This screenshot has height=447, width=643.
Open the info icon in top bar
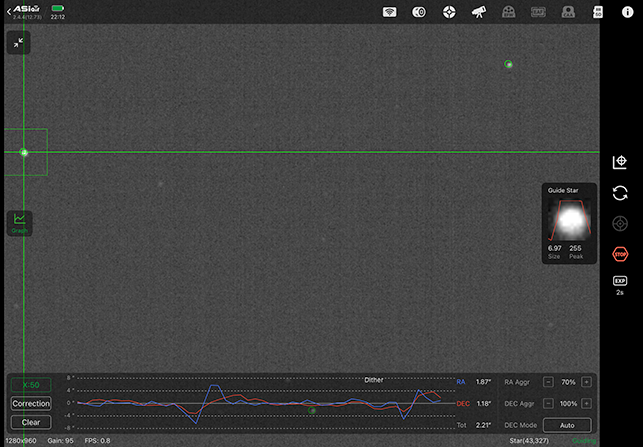(627, 12)
